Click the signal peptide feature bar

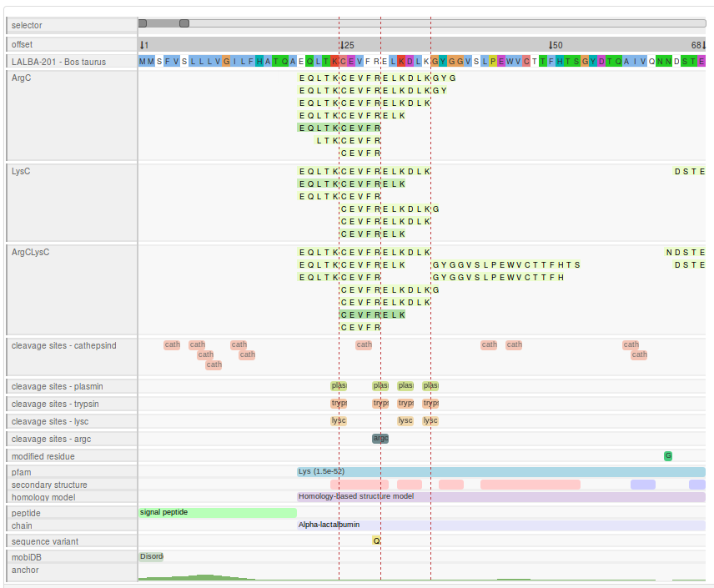pos(217,513)
